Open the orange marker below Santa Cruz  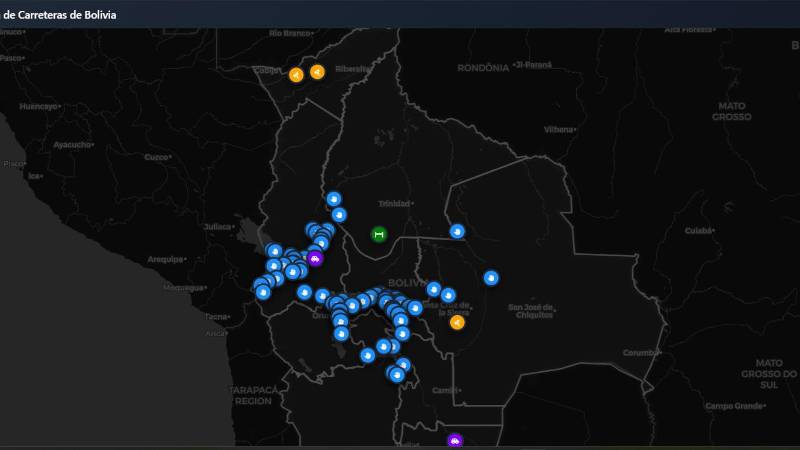[x=457, y=322]
